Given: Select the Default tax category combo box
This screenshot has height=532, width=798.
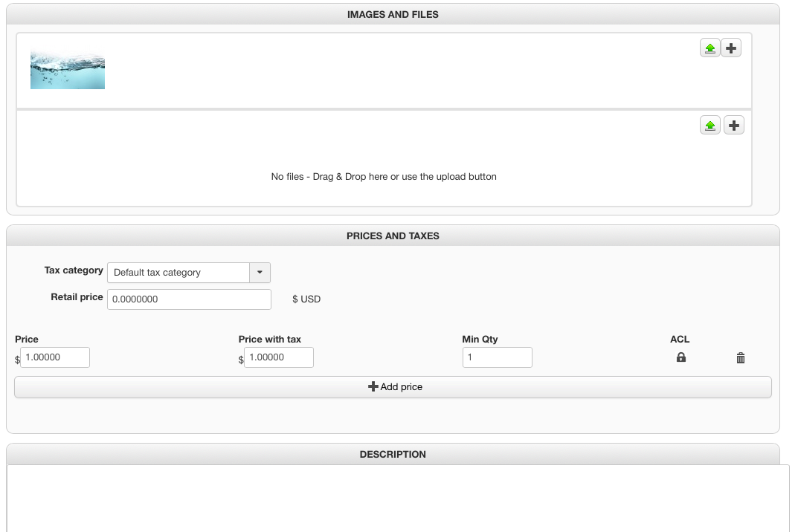Looking at the screenshot, I should coord(178,273).
